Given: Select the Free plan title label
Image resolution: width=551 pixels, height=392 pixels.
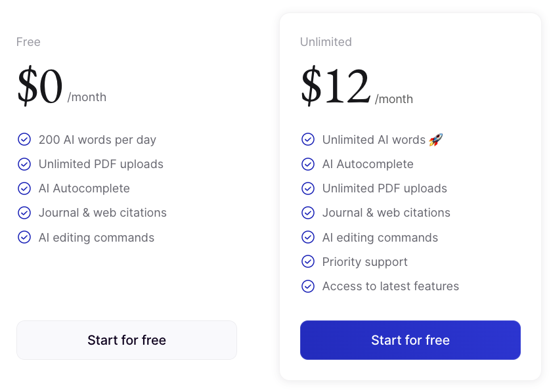Looking at the screenshot, I should (x=28, y=42).
